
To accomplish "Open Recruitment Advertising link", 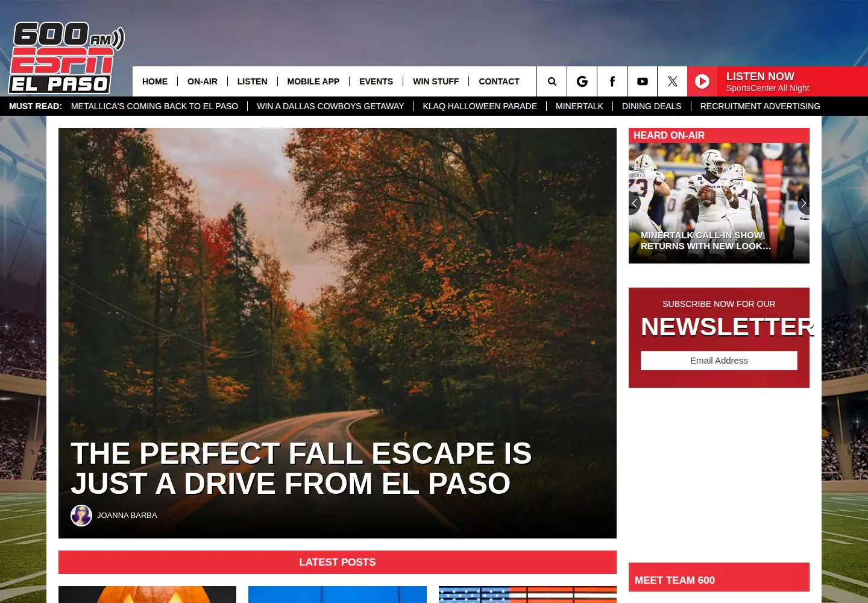I will (x=760, y=106).
